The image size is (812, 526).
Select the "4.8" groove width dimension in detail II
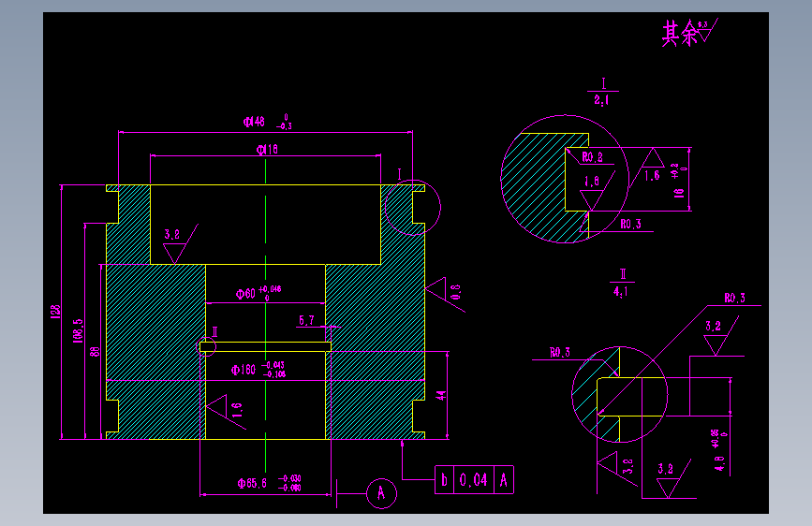pos(719,462)
